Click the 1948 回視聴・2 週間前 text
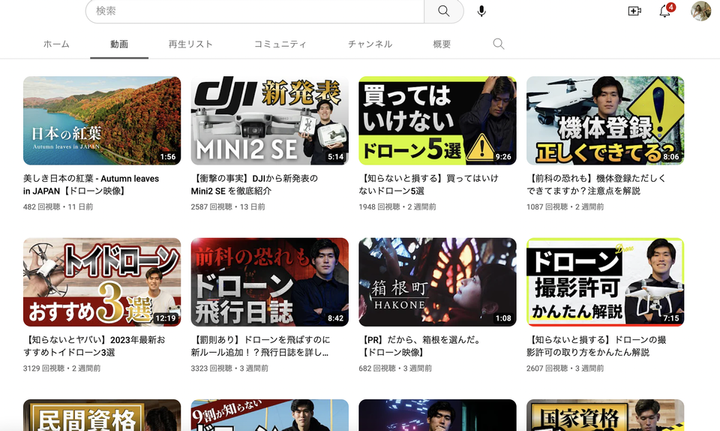Screen dimensions: 720x431 pyautogui.click(x=397, y=207)
